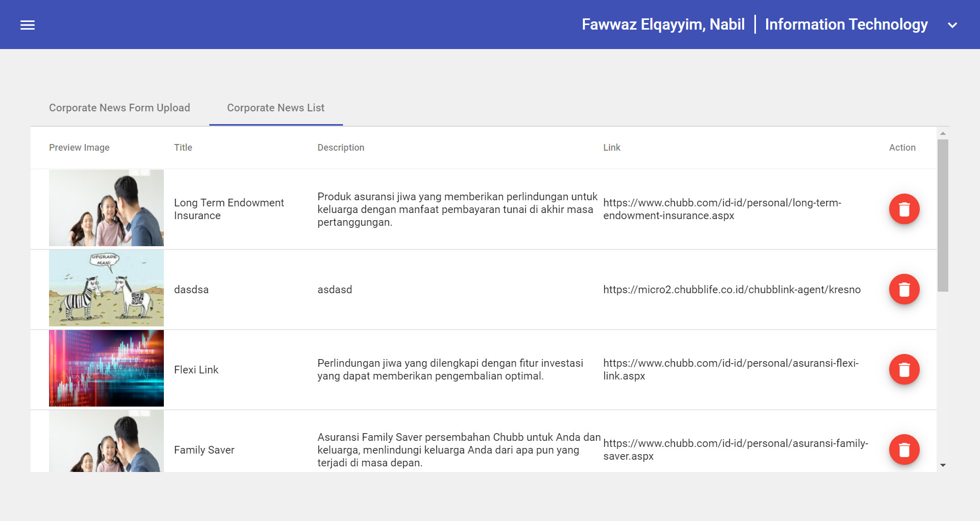
Task: Click the Flexi Link stock chart thumbnail
Action: click(x=106, y=368)
